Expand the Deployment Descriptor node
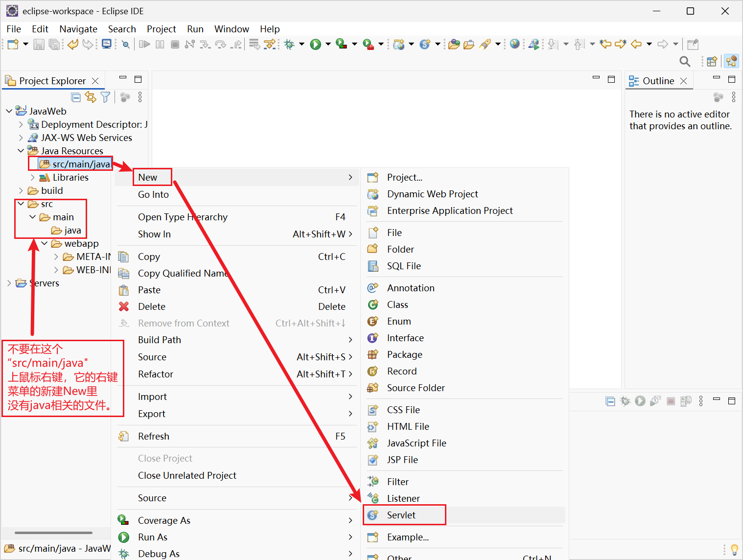The width and height of the screenshot is (743, 560). [x=21, y=124]
